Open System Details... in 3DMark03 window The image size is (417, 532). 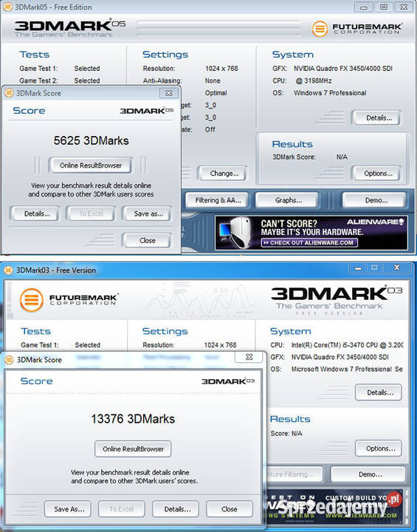coord(379,392)
